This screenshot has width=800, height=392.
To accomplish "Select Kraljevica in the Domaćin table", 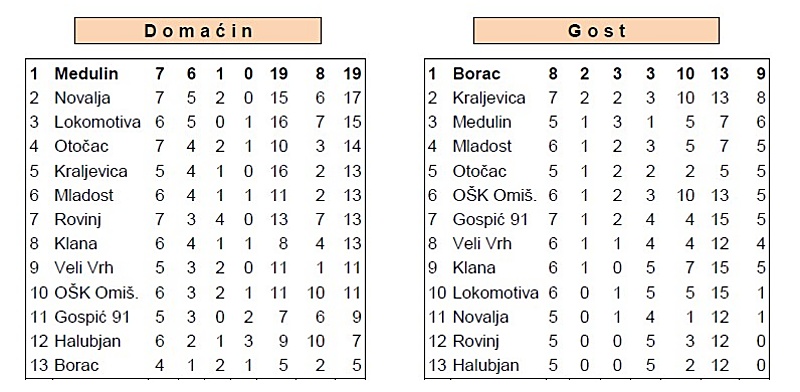I will (91, 171).
